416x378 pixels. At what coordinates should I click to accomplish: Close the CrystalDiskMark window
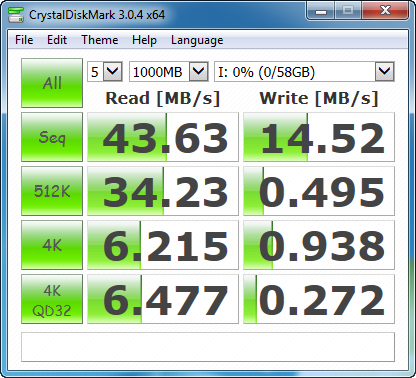pos(385,11)
